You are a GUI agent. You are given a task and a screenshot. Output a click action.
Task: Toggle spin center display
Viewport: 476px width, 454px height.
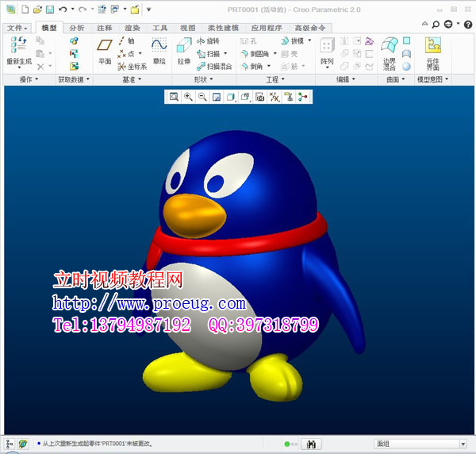coord(303,97)
